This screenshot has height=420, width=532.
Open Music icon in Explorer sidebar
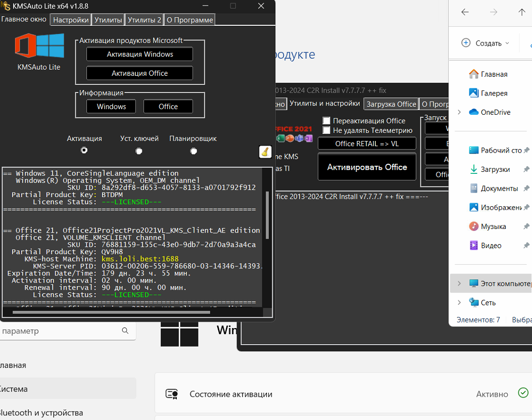coord(473,226)
